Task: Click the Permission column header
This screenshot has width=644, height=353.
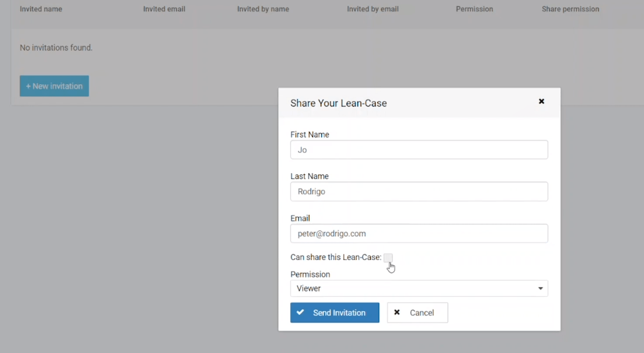Action: 474,9
